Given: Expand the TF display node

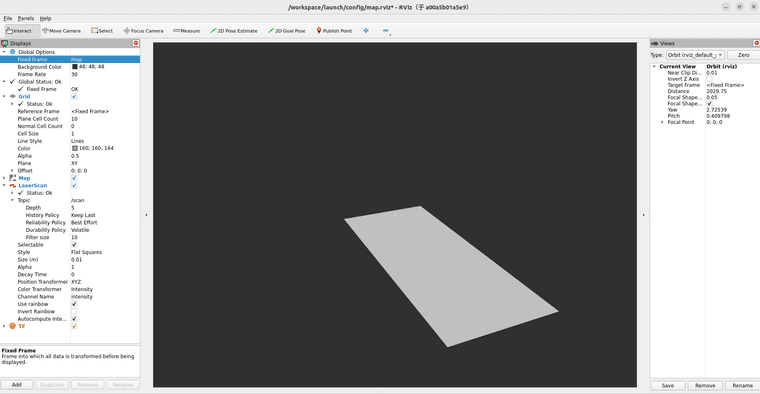Looking at the screenshot, I should 4,326.
